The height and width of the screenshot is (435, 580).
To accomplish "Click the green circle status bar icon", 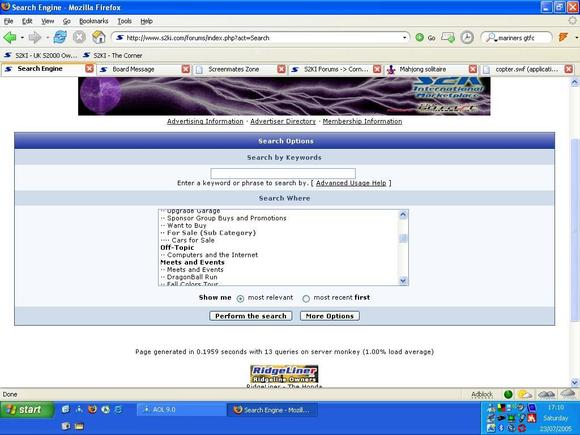I will (x=508, y=394).
